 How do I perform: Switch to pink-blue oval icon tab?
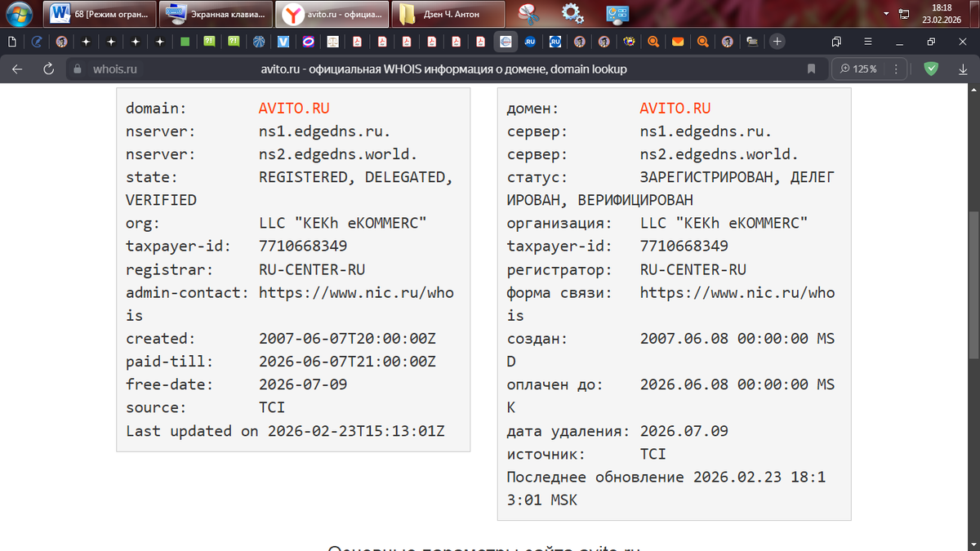click(308, 41)
